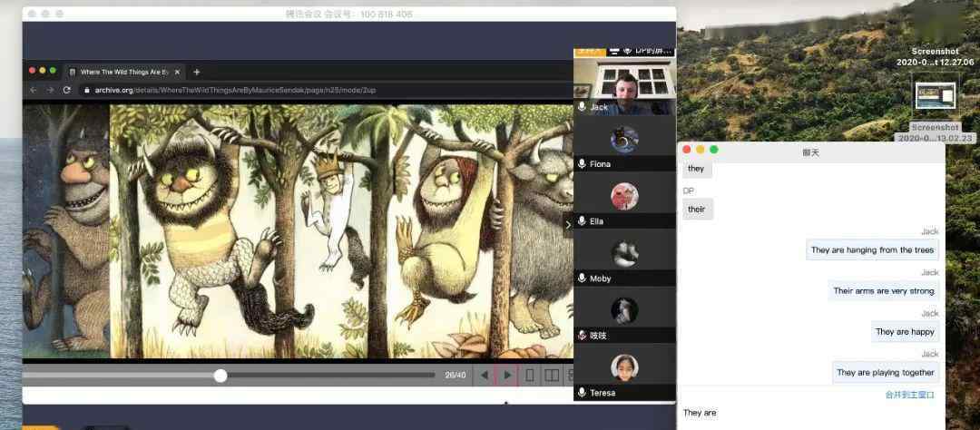Viewport: 980px width, 430px height.
Task: Click the 26/40 page indicator
Action: [x=455, y=376]
